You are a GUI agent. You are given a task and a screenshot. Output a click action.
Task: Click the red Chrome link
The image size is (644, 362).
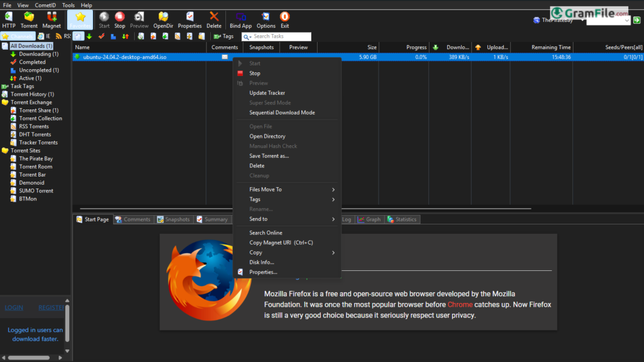click(x=460, y=305)
